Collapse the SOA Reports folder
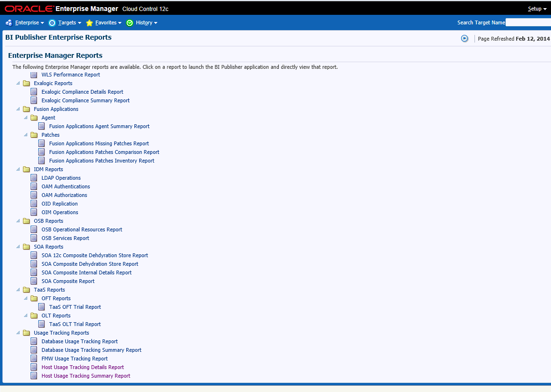This screenshot has width=551, height=392. point(18,247)
